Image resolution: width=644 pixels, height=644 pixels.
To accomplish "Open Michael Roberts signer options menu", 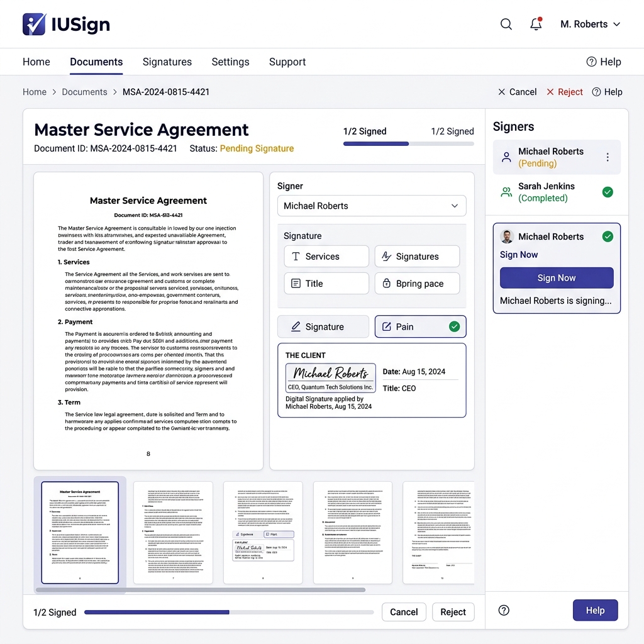I will (607, 157).
